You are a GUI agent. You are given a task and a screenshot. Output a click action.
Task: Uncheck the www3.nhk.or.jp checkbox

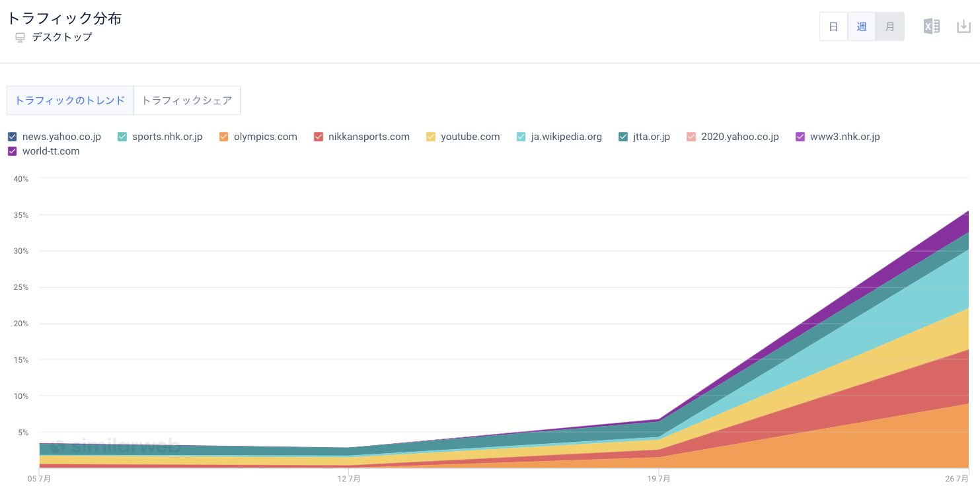800,137
